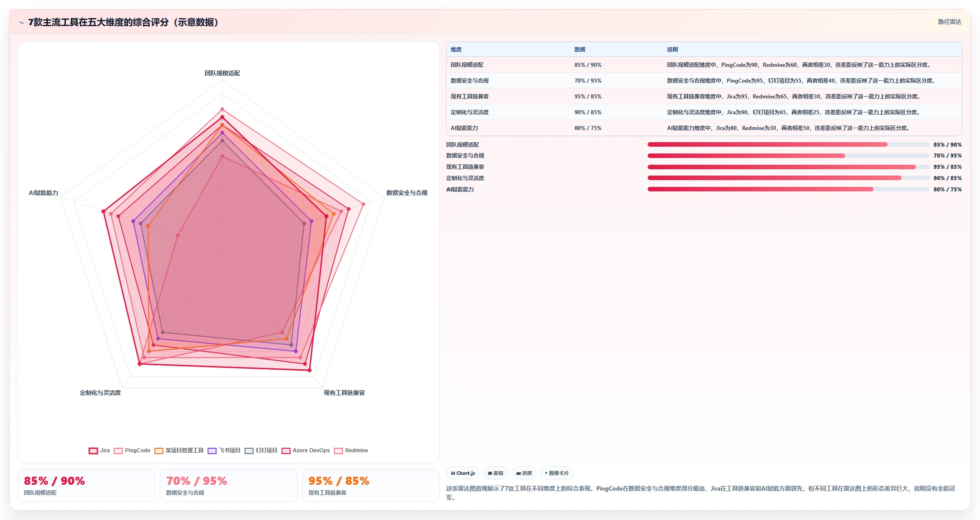The height and width of the screenshot is (520, 980).
Task: Select the 数据安全与合规 table row
Action: [704, 81]
